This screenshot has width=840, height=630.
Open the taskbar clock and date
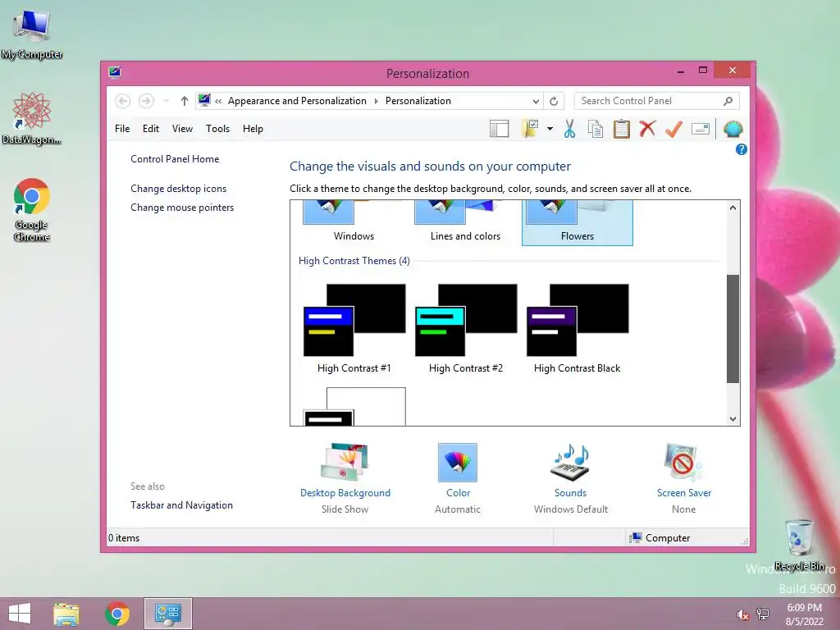tap(804, 614)
